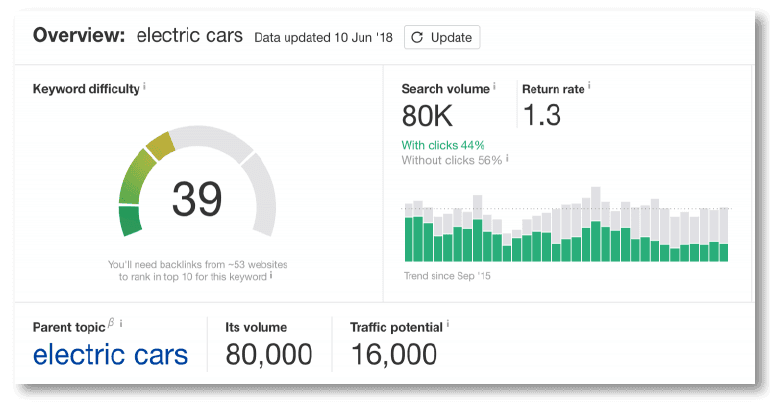Image resolution: width=770 pixels, height=413 pixels.
Task: Click the With clicks 44% label
Action: tap(436, 144)
